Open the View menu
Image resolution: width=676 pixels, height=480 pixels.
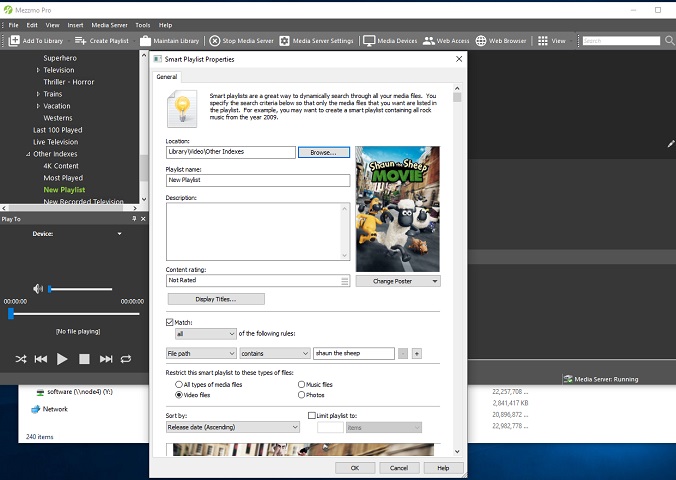pos(52,25)
